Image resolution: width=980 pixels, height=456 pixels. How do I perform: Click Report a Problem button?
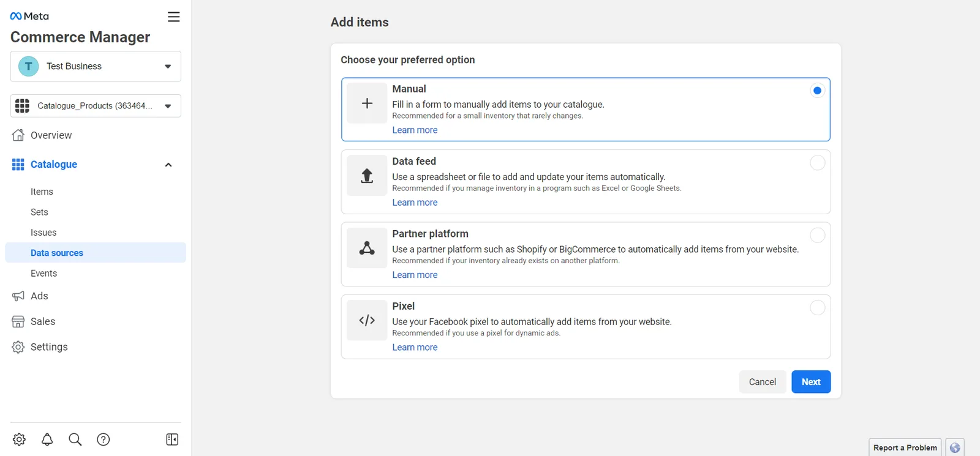click(905, 447)
